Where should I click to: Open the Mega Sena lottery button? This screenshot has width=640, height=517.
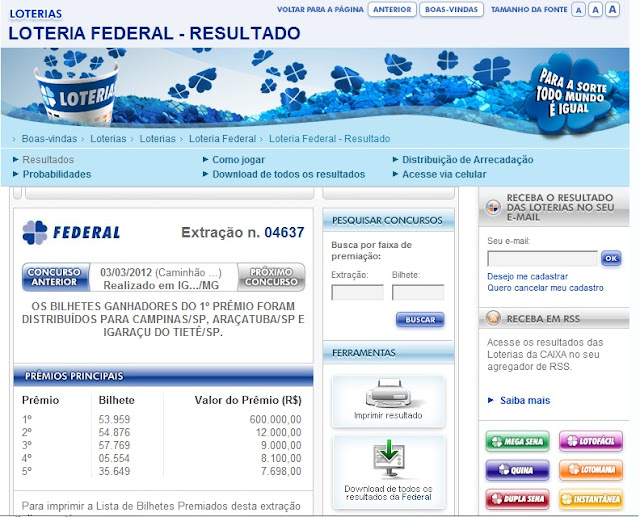pyautogui.click(x=518, y=441)
